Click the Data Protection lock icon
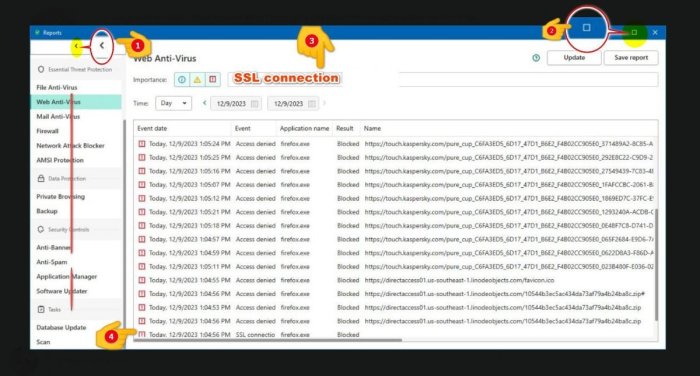Image resolution: width=700 pixels, height=376 pixels. pyautogui.click(x=41, y=178)
